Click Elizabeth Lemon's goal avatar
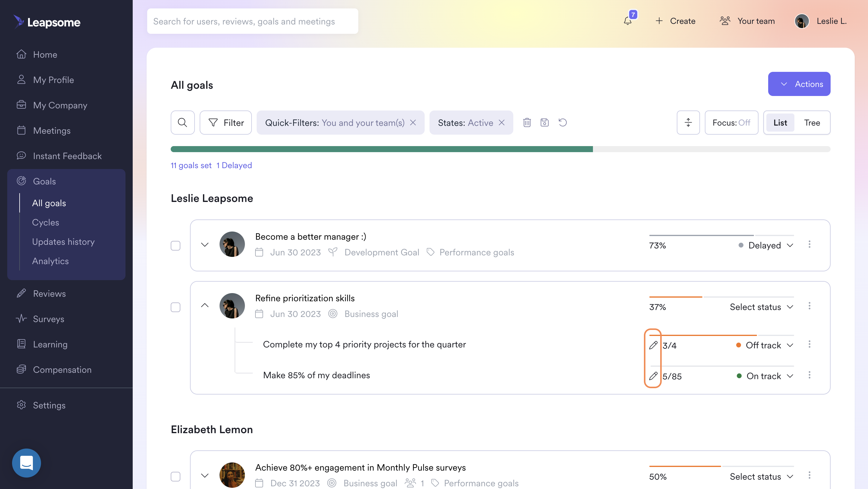868x489 pixels. pyautogui.click(x=232, y=475)
